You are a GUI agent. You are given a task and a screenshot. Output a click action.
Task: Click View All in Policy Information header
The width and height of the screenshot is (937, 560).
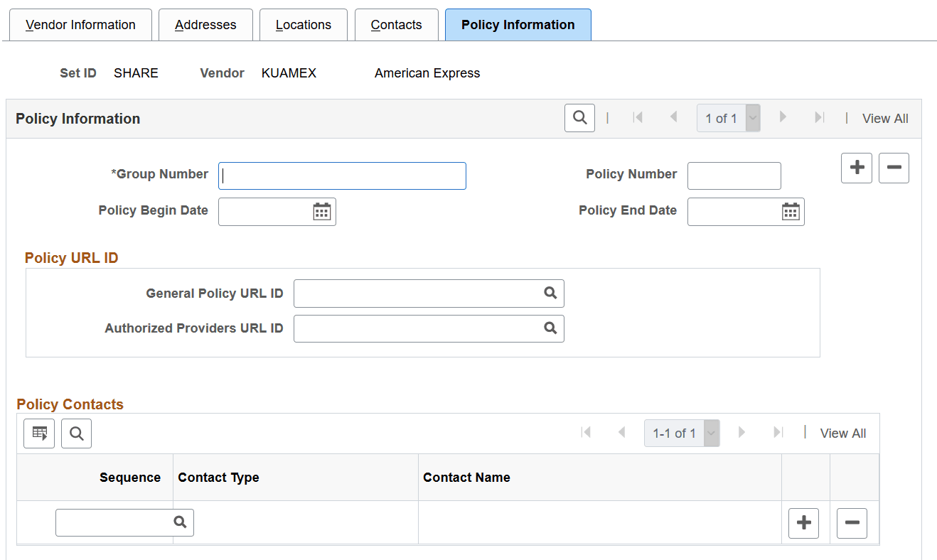tap(884, 118)
